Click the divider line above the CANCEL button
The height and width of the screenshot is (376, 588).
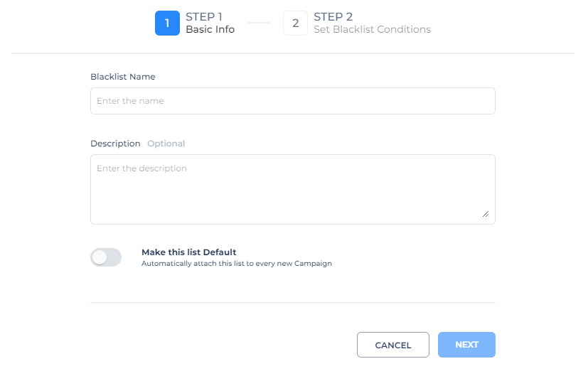coord(292,303)
